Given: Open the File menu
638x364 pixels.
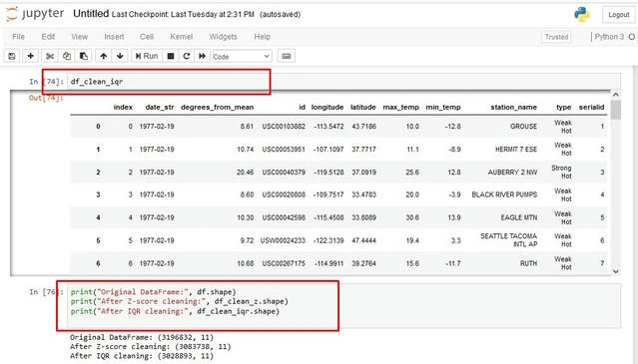Looking at the screenshot, I should (18, 37).
